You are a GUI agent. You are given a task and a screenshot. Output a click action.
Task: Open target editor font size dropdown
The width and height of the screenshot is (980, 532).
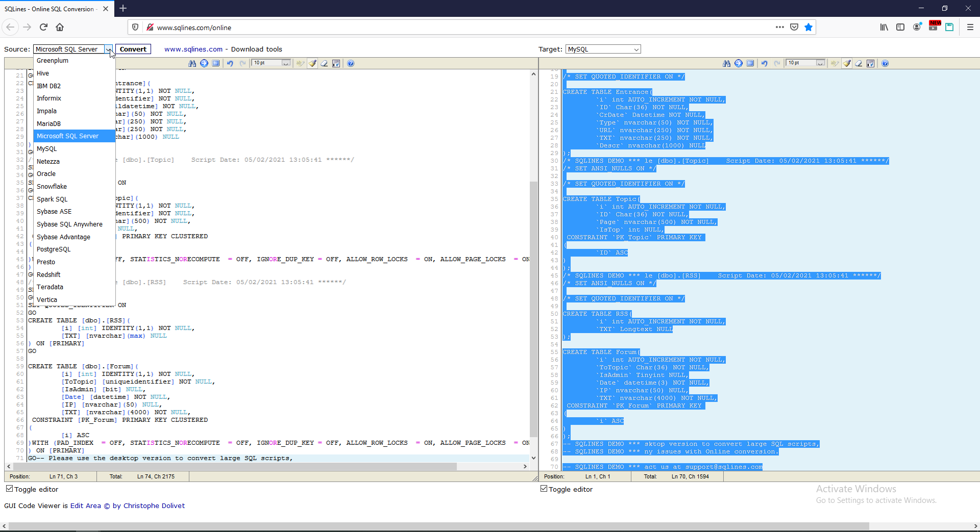click(x=806, y=63)
